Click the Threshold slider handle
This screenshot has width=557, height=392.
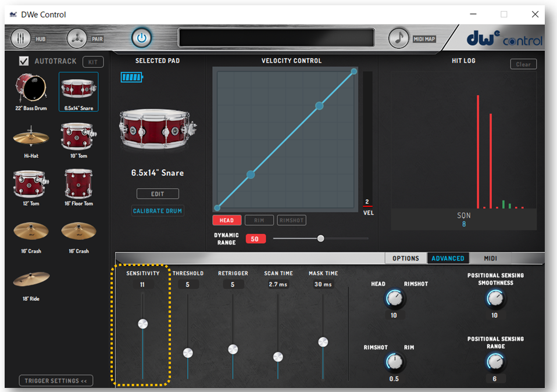[188, 353]
